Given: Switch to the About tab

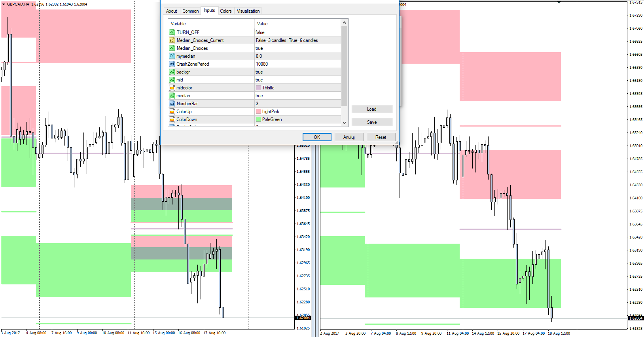Looking at the screenshot, I should click(x=171, y=11).
